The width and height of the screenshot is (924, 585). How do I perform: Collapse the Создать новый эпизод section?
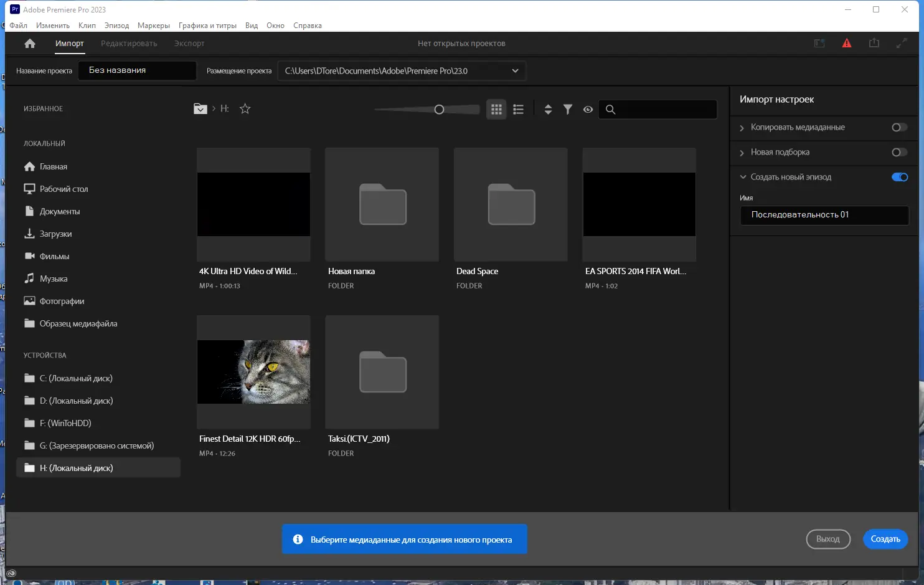[742, 178]
